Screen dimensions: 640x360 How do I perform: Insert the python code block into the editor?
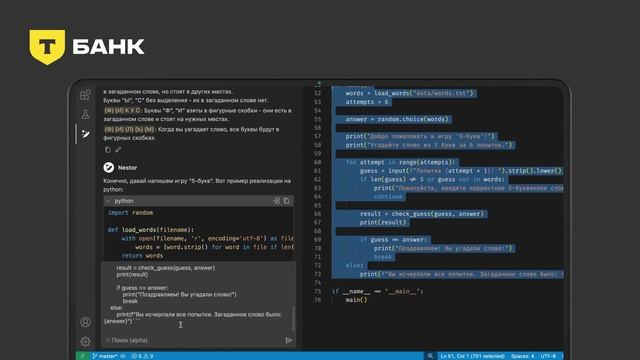coord(277,201)
